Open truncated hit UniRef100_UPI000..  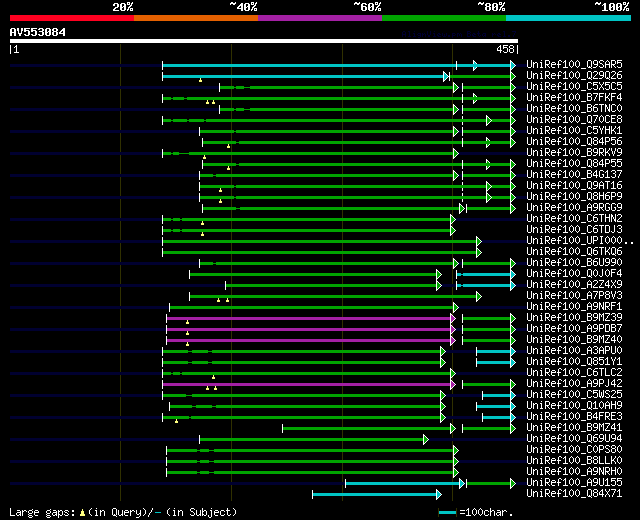580,241
